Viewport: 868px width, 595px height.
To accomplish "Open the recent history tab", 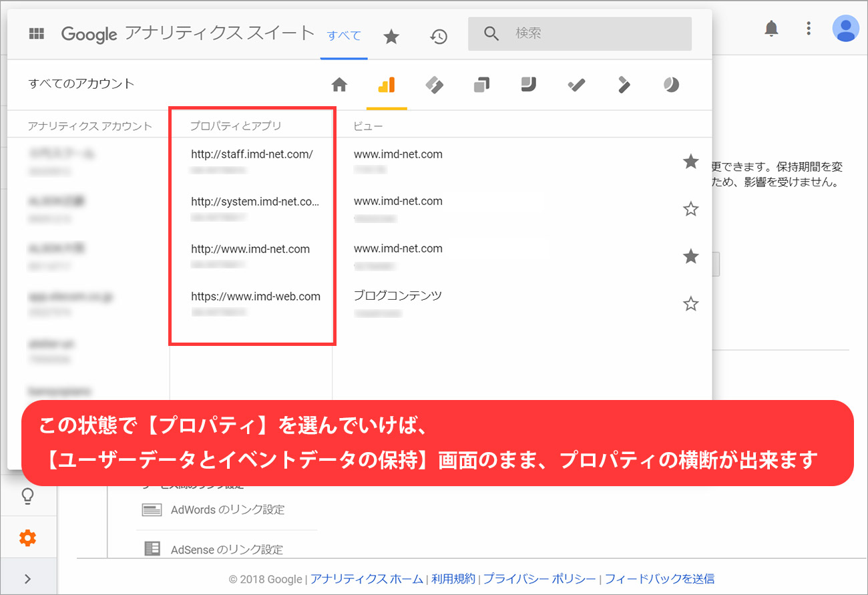I will coord(439,37).
